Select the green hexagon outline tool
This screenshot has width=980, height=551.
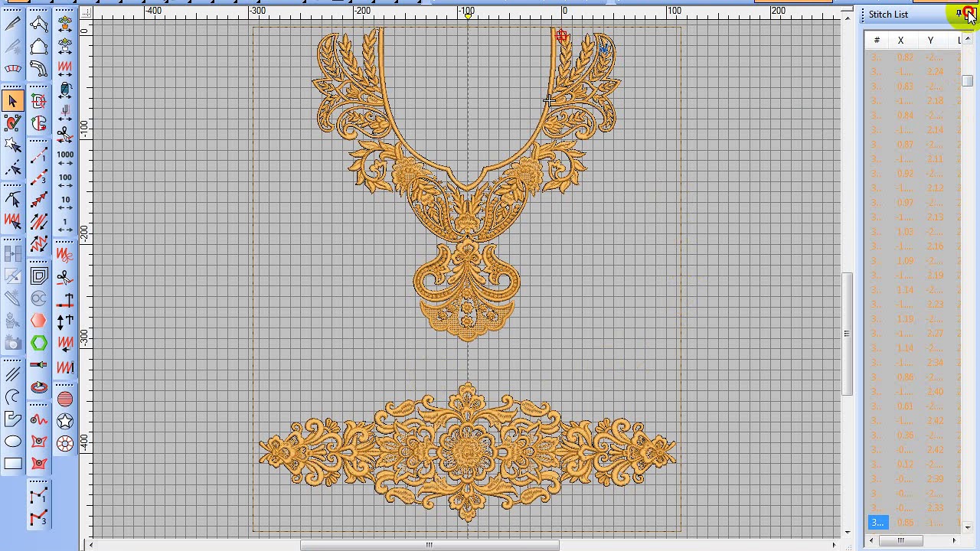39,343
